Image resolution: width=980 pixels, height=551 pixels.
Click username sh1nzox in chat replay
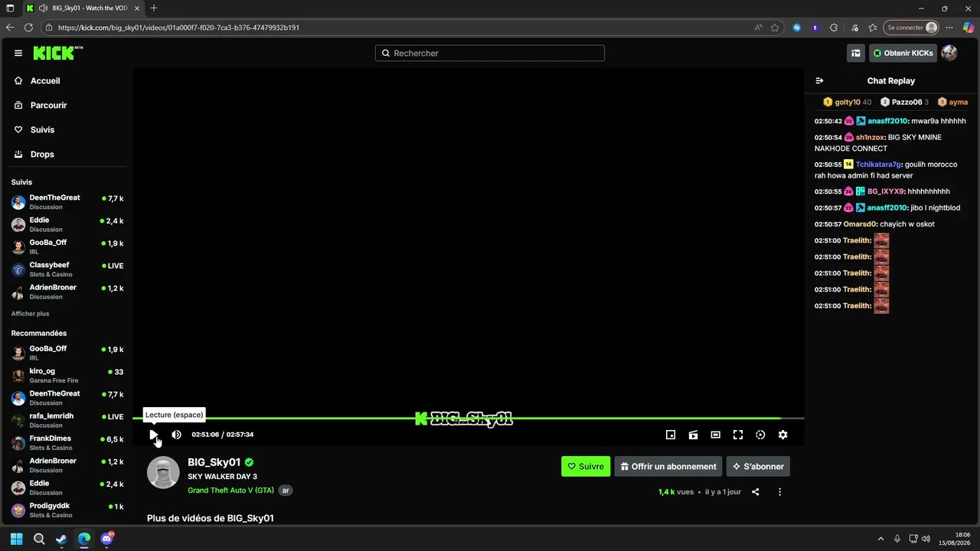point(870,137)
